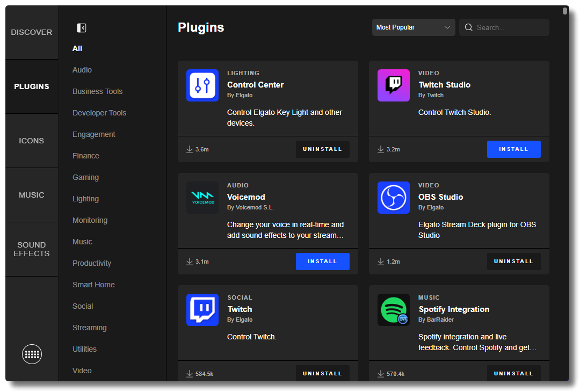
Task: Open the Spotify Integration plugin icon
Action: click(393, 309)
